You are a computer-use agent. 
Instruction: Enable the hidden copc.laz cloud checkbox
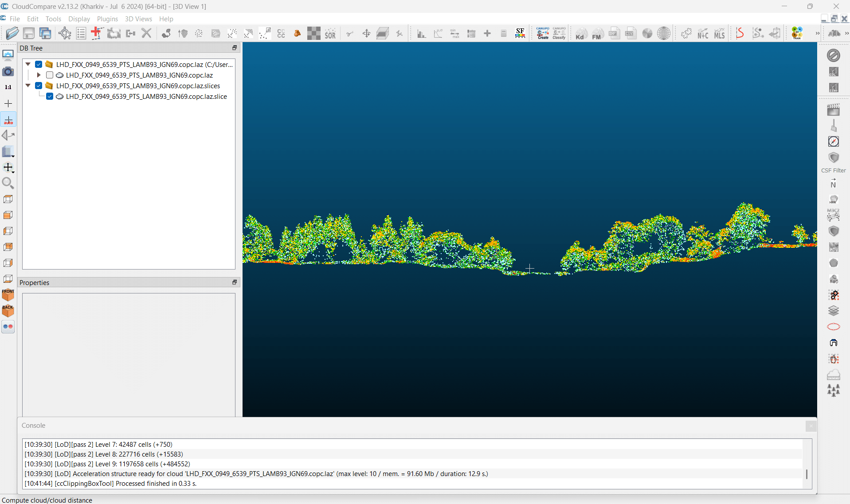[50, 75]
